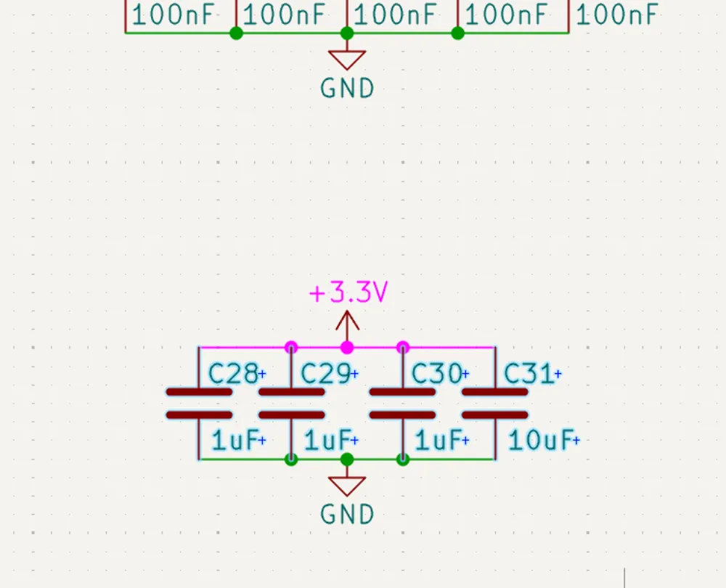
Task: Select the C31 reference label
Action: pyautogui.click(x=529, y=374)
